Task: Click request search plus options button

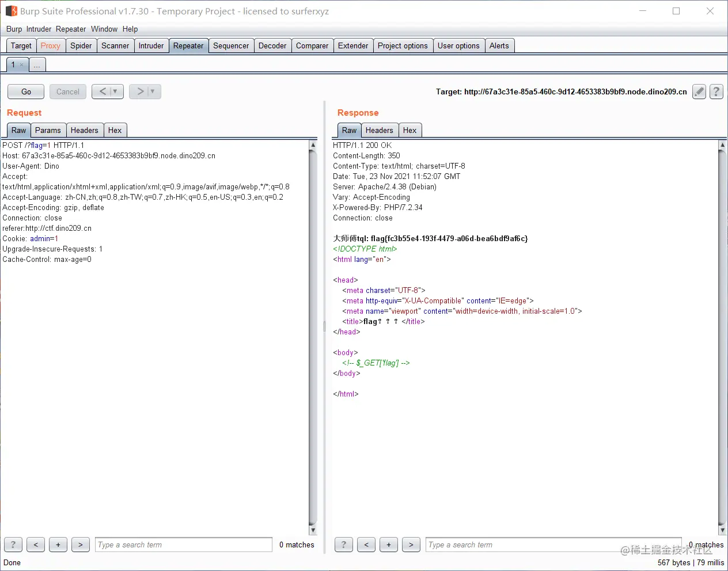Action: point(58,545)
